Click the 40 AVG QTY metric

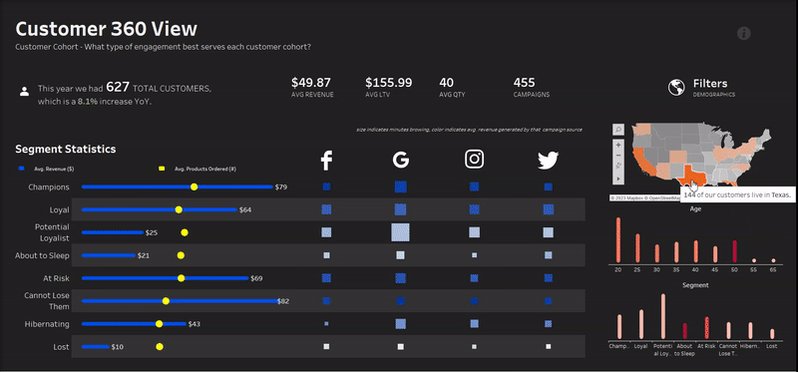click(x=452, y=87)
